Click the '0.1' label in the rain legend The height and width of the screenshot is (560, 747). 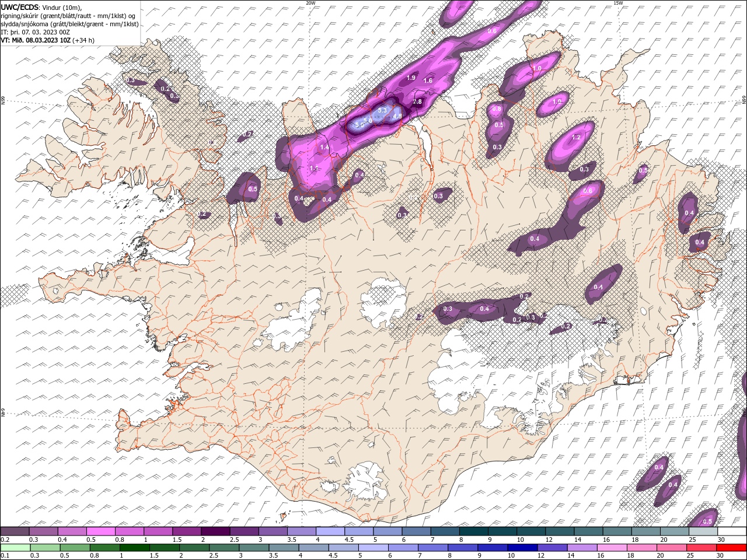click(5, 556)
